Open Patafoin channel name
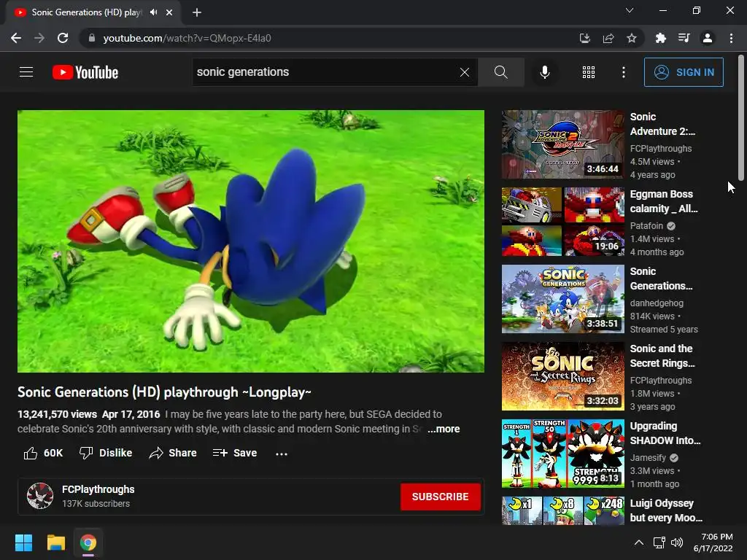 click(646, 226)
